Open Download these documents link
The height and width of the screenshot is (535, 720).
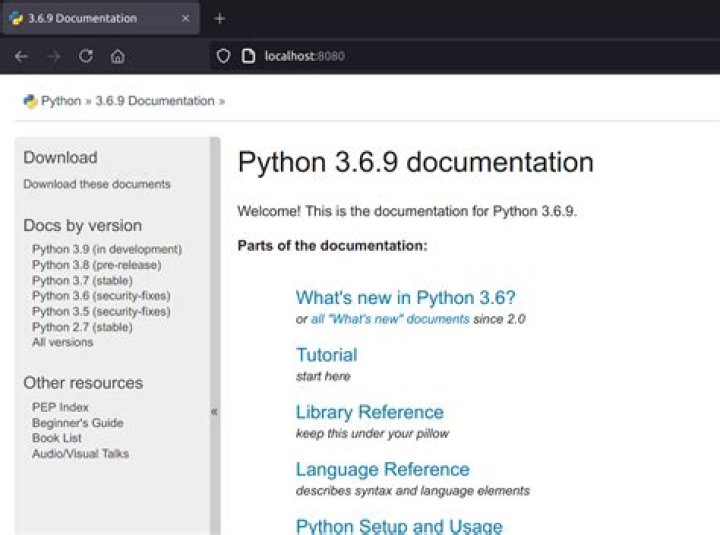pos(97,184)
